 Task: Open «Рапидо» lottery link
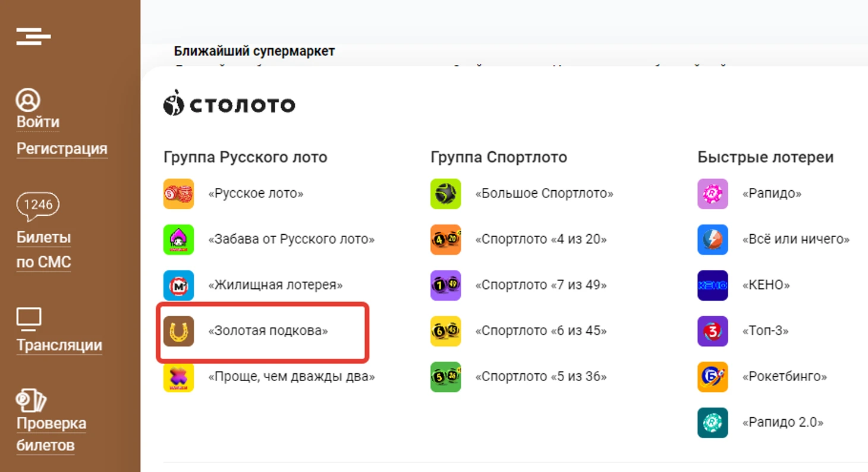(772, 194)
